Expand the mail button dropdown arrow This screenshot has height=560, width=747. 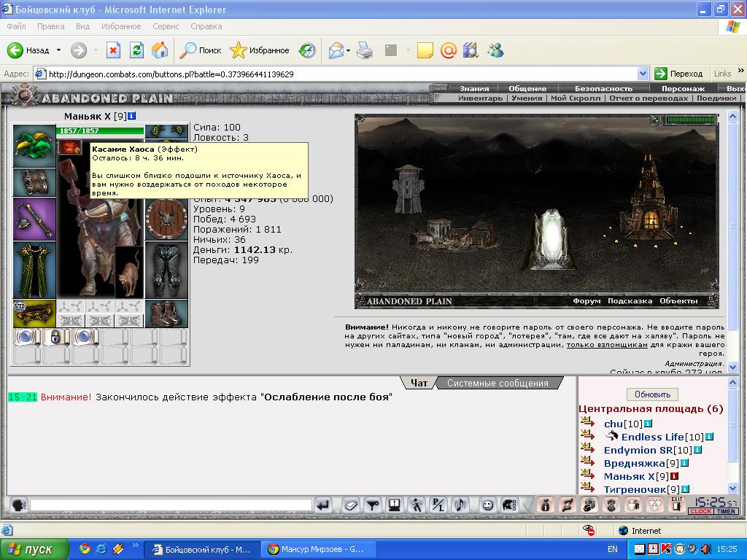[x=349, y=50]
